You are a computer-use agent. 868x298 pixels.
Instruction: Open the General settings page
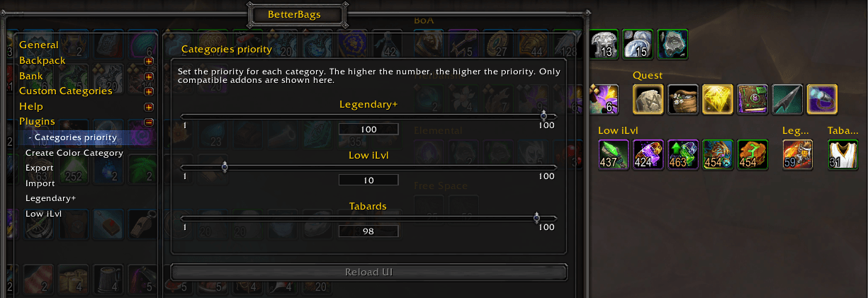[39, 45]
